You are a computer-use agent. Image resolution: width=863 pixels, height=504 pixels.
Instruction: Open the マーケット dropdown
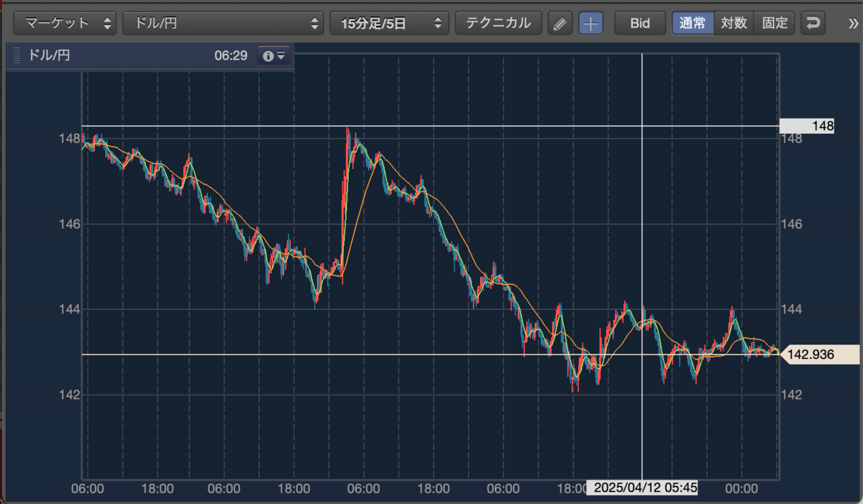[x=65, y=24]
